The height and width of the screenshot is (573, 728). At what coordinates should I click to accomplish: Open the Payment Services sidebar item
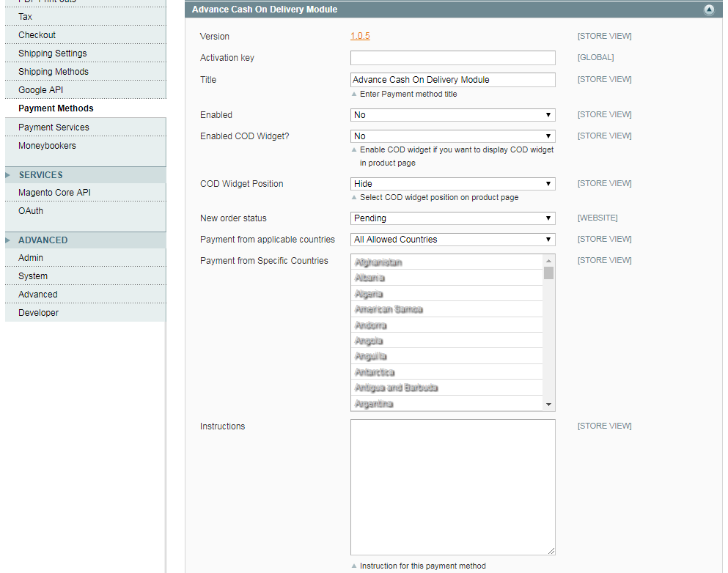(x=54, y=127)
